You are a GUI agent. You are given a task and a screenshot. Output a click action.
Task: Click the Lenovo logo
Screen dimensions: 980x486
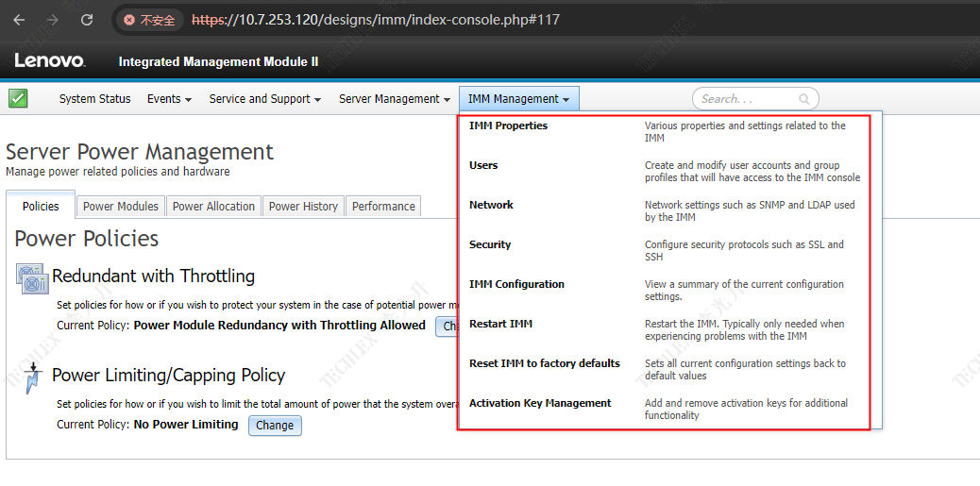point(50,60)
